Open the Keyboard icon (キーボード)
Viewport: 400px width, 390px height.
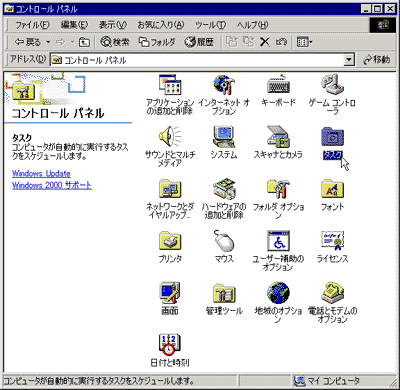pos(278,85)
